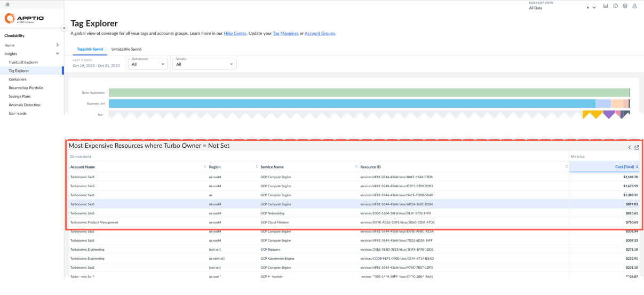Sort by the Account Name sort icon
Screen dimensions: 644x295
point(205,166)
